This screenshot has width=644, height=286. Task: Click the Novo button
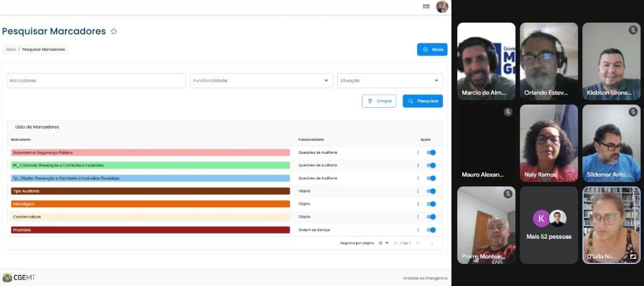click(432, 49)
